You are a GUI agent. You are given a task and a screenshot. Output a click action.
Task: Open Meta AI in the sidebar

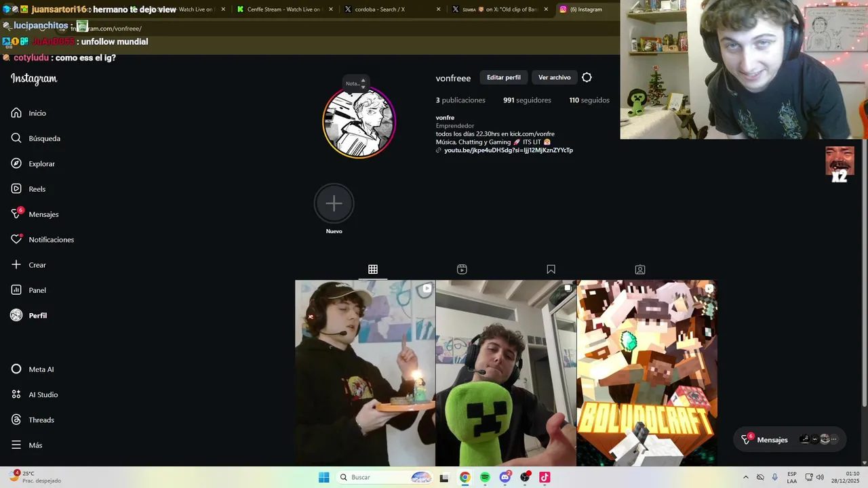[32, 369]
